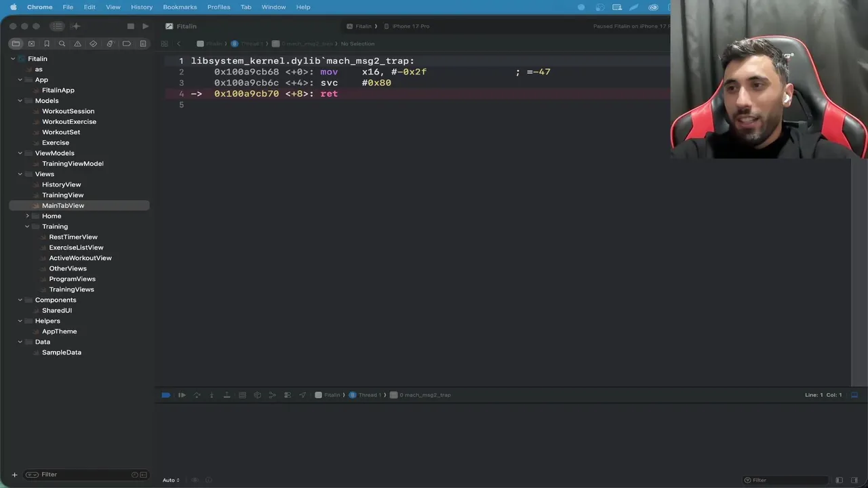Toggle the navigator sidebar button
Image resolution: width=868 pixels, height=488 pixels.
pyautogui.click(x=57, y=26)
